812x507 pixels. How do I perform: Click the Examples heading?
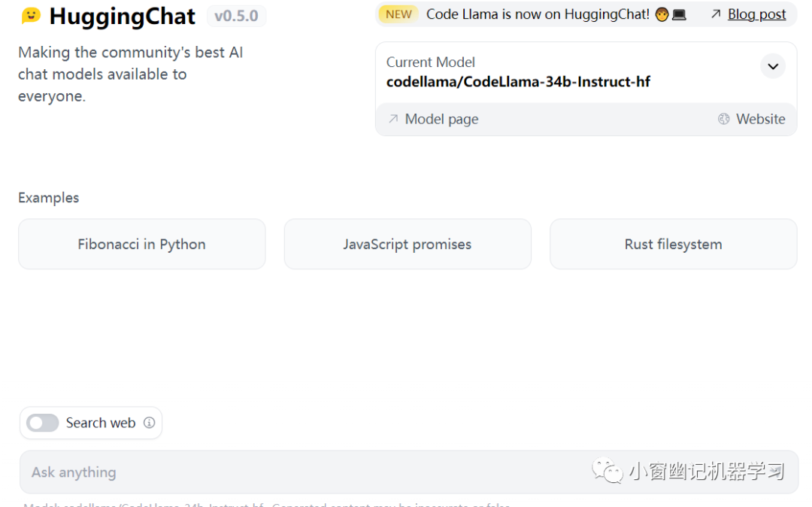pyautogui.click(x=49, y=198)
